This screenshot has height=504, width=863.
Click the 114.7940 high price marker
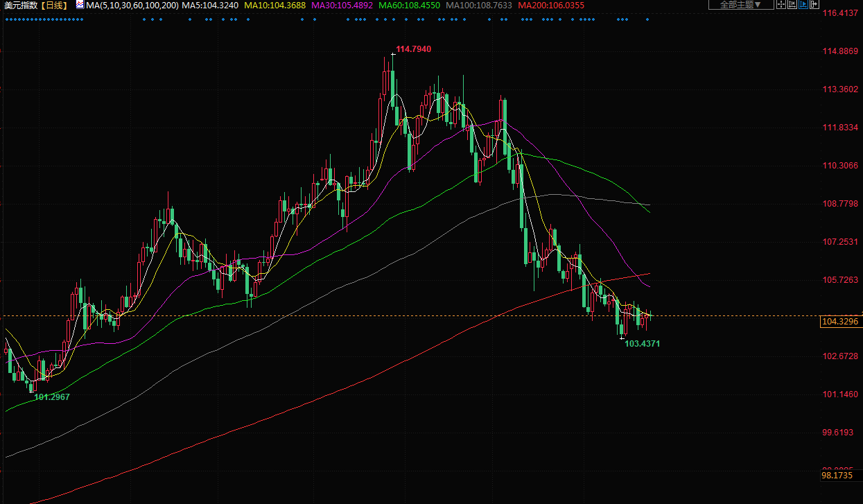413,49
